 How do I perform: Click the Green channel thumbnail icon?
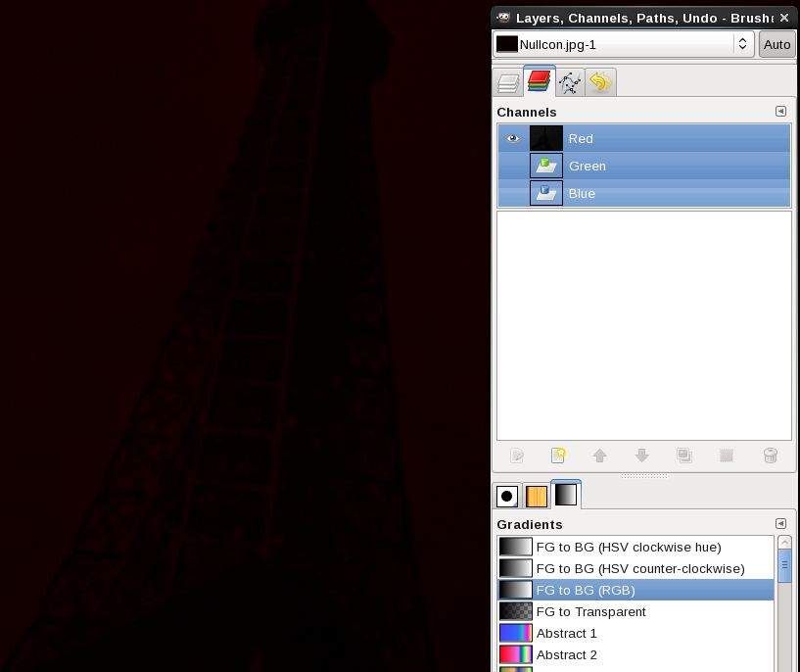point(546,166)
